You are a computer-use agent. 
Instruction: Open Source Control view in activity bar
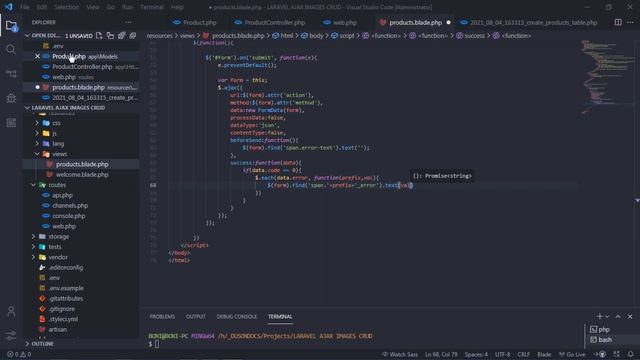(x=11, y=74)
